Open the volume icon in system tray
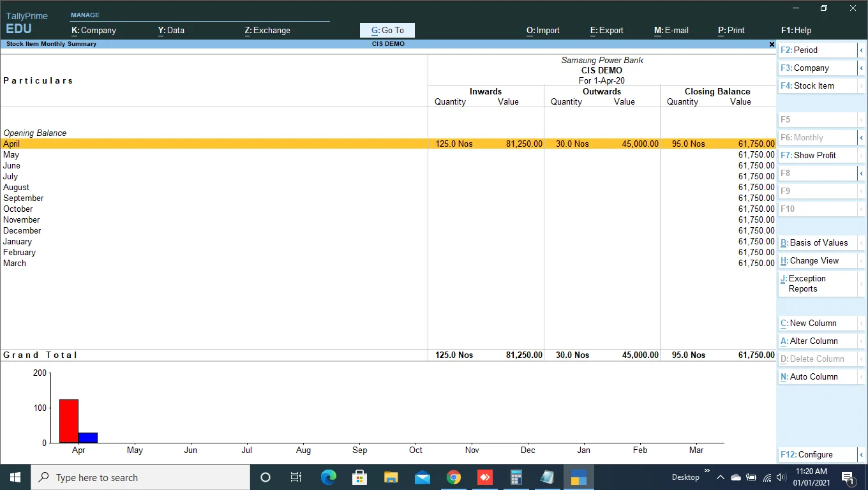This screenshot has height=490, width=868. (781, 477)
